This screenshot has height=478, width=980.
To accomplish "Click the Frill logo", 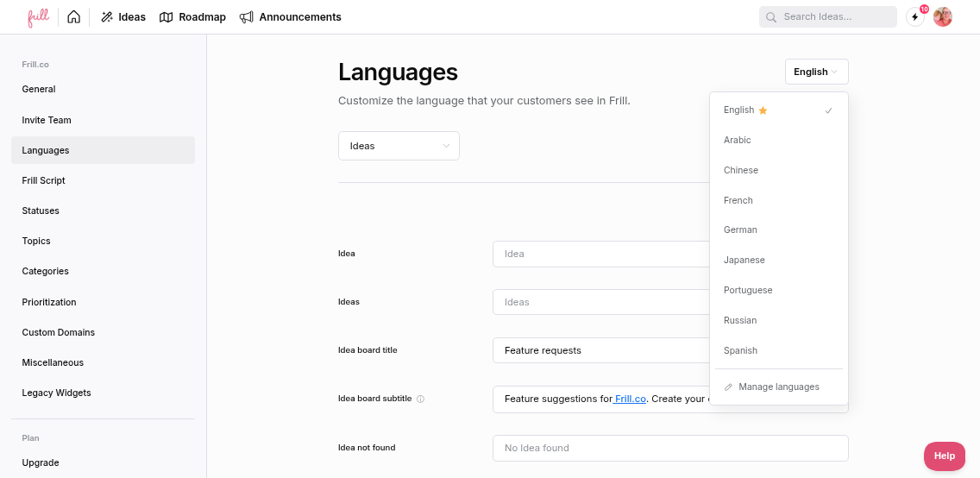I will 38,17.
